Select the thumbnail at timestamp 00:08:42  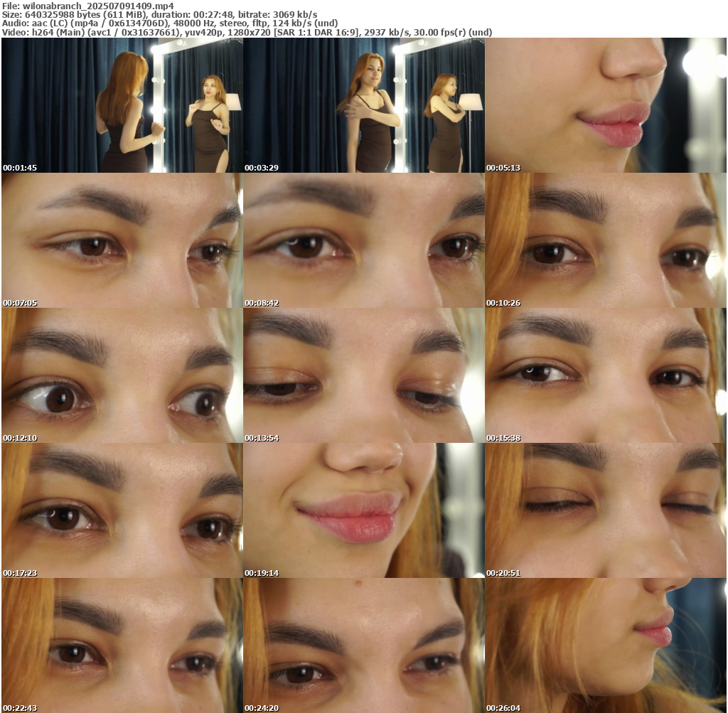[364, 240]
